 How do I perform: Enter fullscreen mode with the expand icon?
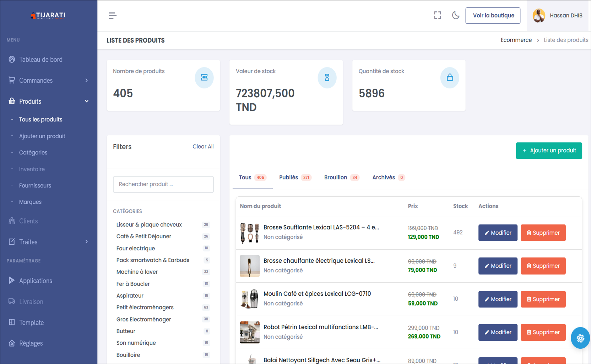(438, 15)
